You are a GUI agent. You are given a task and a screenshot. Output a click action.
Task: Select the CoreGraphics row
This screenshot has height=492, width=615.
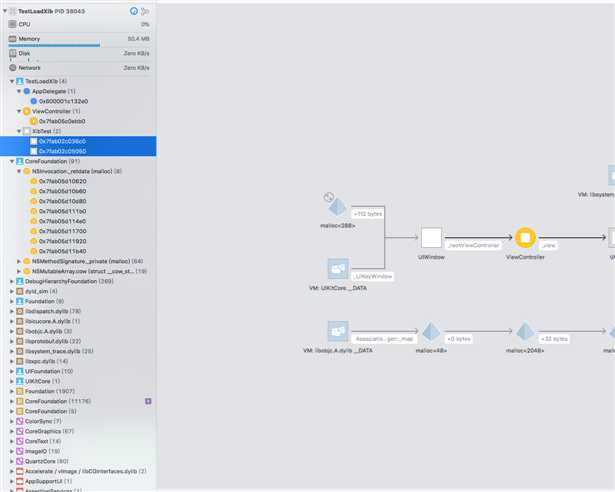78,431
